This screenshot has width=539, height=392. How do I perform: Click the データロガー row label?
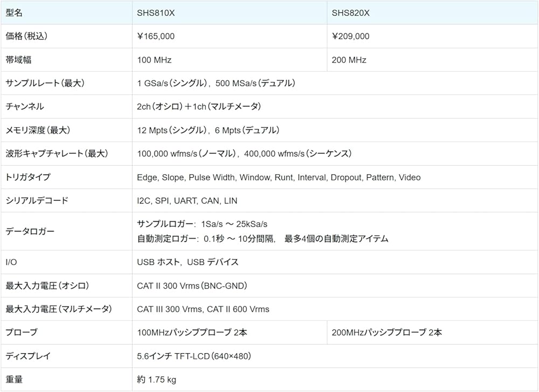click(x=30, y=231)
